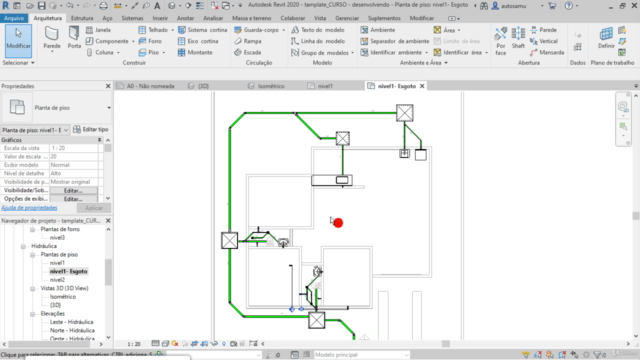Select the Telhado roof tool
Image resolution: width=640 pixels, height=360 pixels.
coord(153,30)
